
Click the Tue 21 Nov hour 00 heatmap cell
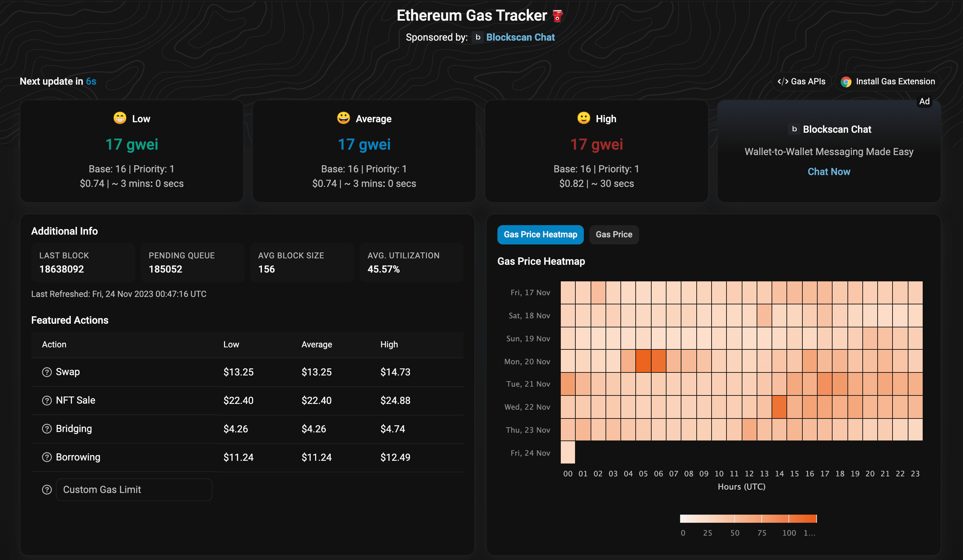[x=568, y=384]
